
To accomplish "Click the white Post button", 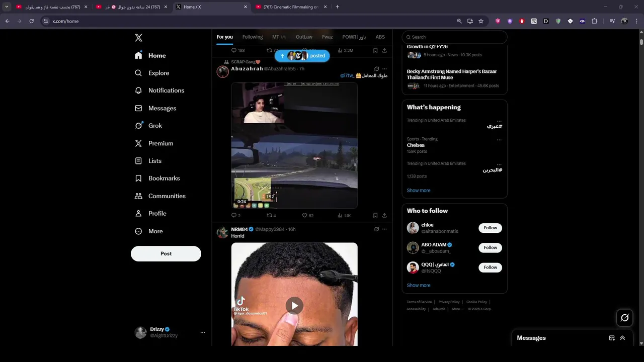I will (166, 254).
